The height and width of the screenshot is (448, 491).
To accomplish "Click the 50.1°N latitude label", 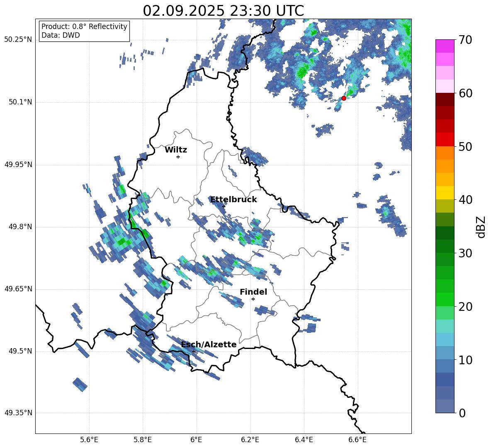I will pos(20,102).
